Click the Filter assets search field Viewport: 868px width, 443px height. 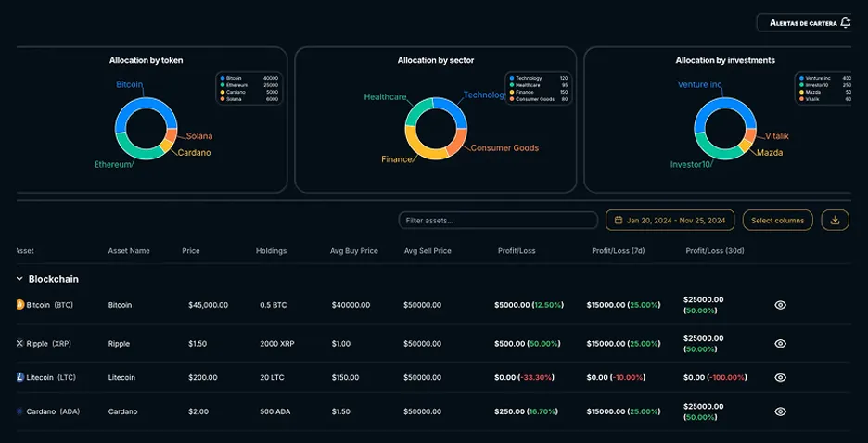(x=498, y=221)
